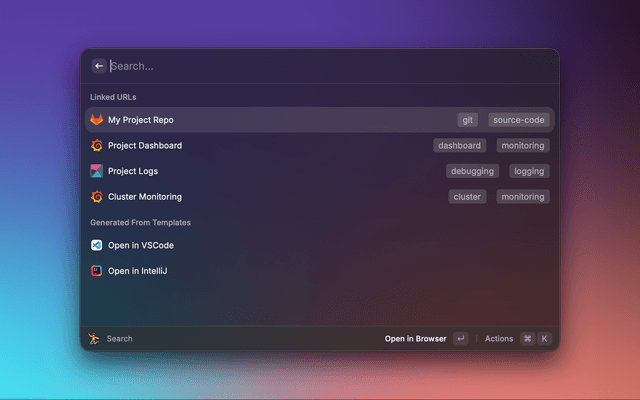The image size is (640, 400).
Task: Click the Enter key hint icon
Action: click(x=460, y=339)
